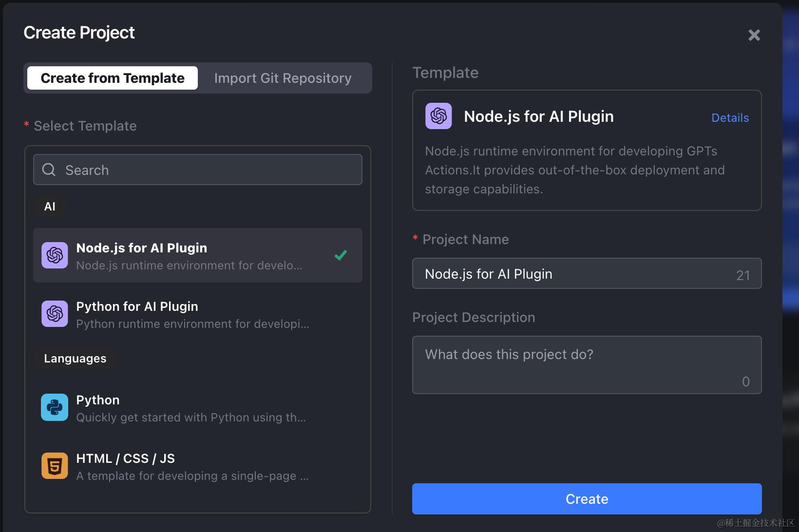
Task: Click the green checkmark on selected template
Action: (x=341, y=255)
